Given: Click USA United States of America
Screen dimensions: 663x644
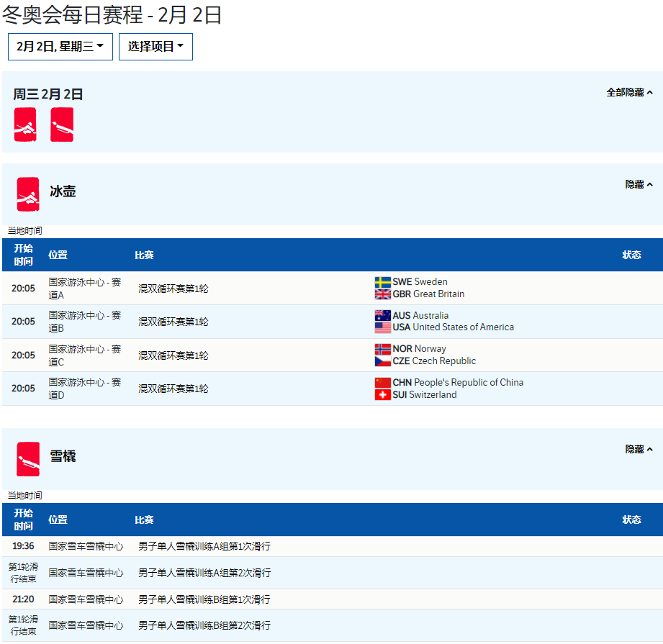Looking at the screenshot, I should [x=453, y=327].
